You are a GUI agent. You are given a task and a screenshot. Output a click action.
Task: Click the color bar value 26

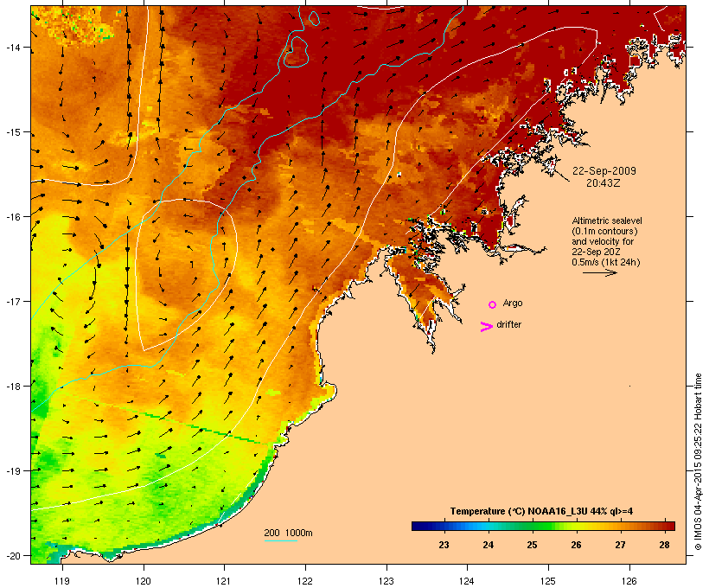point(576,545)
